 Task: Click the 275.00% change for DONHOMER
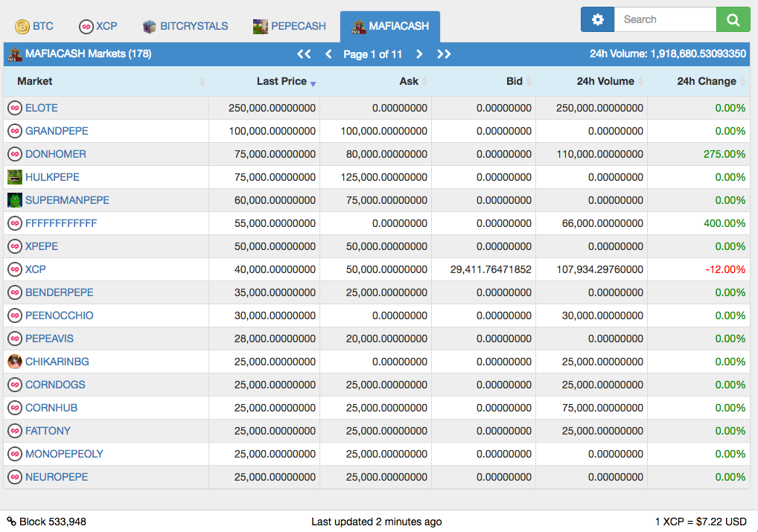(724, 154)
